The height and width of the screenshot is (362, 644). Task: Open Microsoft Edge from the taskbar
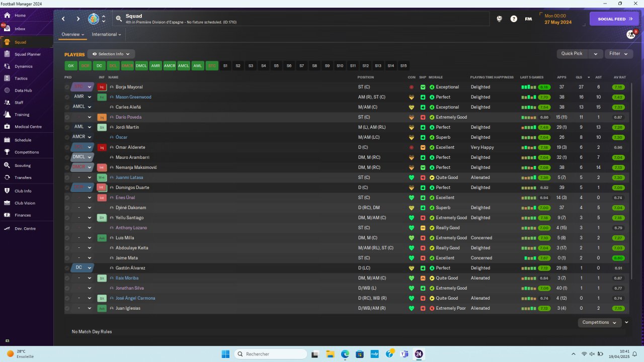(345, 354)
